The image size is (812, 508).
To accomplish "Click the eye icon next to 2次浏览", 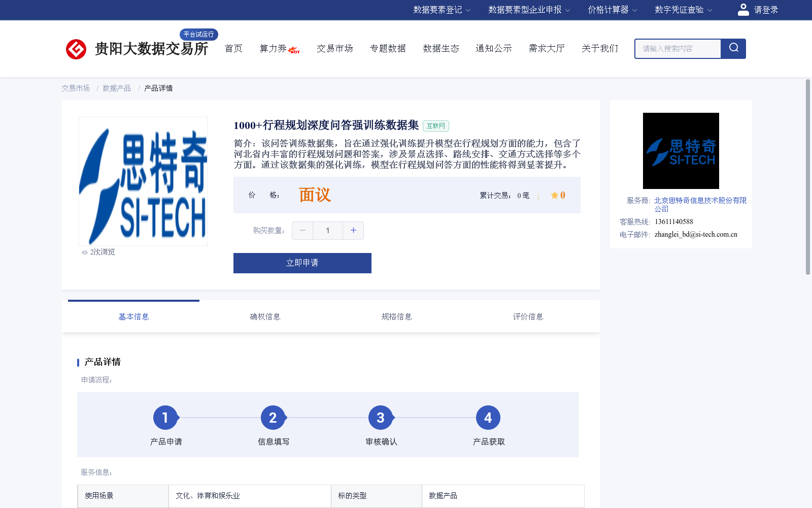I will (85, 252).
